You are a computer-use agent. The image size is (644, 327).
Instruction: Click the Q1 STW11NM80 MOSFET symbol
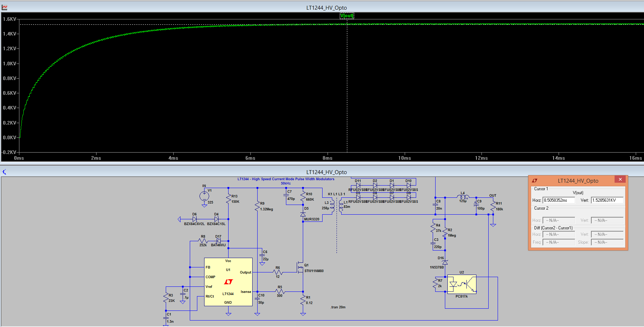(x=301, y=268)
